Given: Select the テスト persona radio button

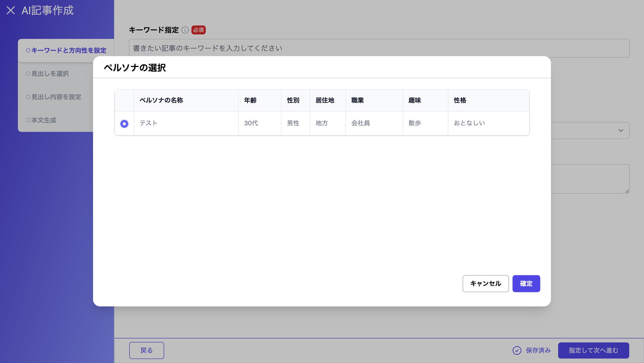Looking at the screenshot, I should coord(124,123).
